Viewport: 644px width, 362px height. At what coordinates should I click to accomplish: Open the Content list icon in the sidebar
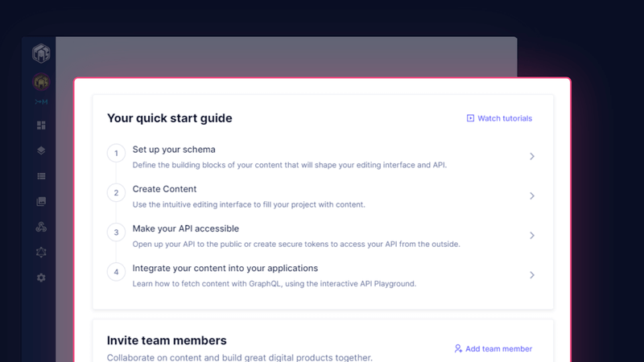(x=41, y=176)
